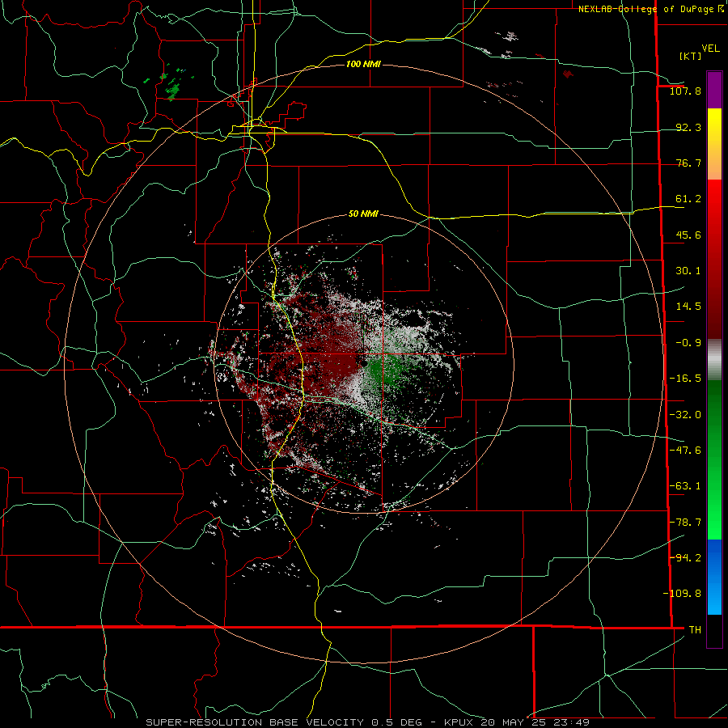Select the 76.7 scale value
728x728 pixels.
pyautogui.click(x=688, y=163)
